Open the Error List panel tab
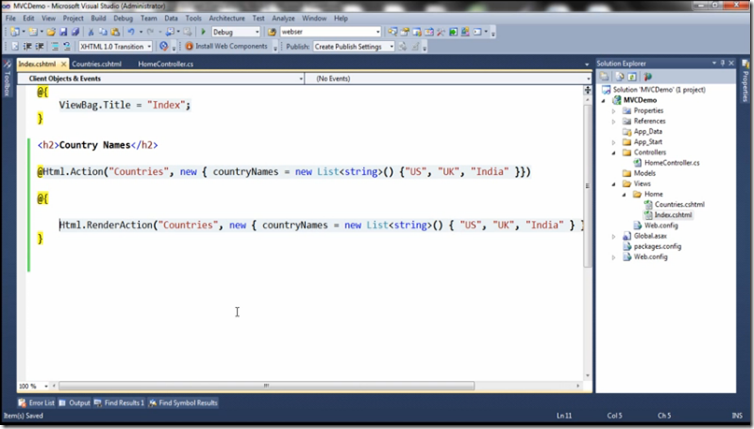Image resolution: width=754 pixels, height=429 pixels. [x=37, y=403]
